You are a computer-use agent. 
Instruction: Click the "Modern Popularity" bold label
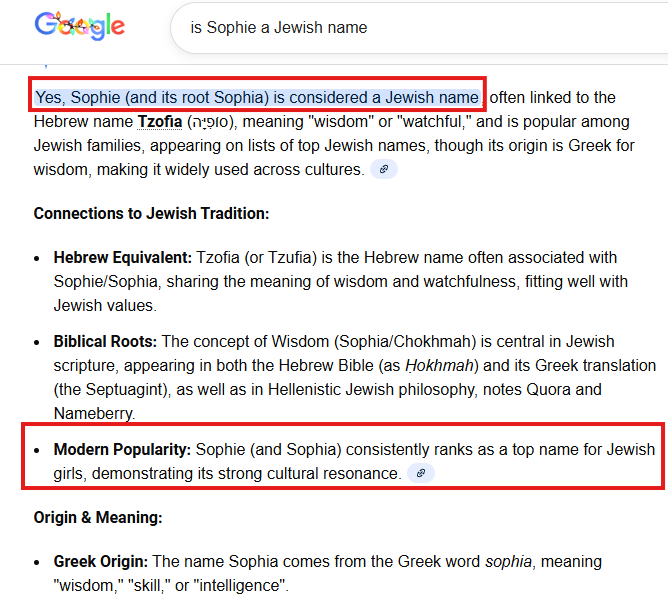pos(122,449)
